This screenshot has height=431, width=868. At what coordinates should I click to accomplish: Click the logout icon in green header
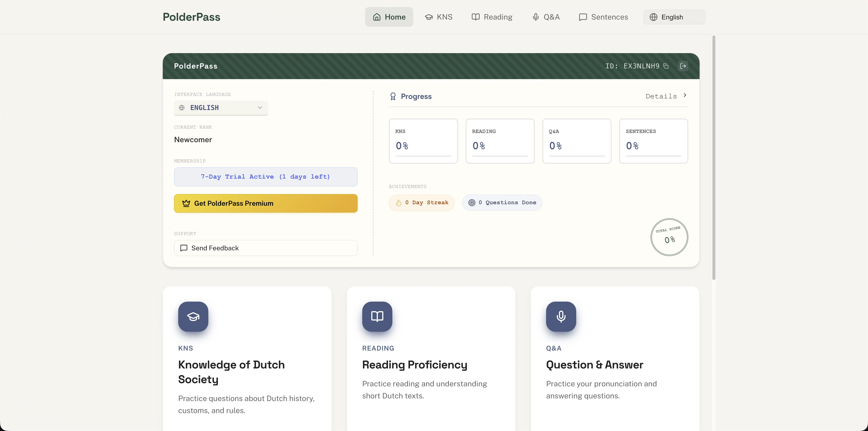pyautogui.click(x=683, y=66)
